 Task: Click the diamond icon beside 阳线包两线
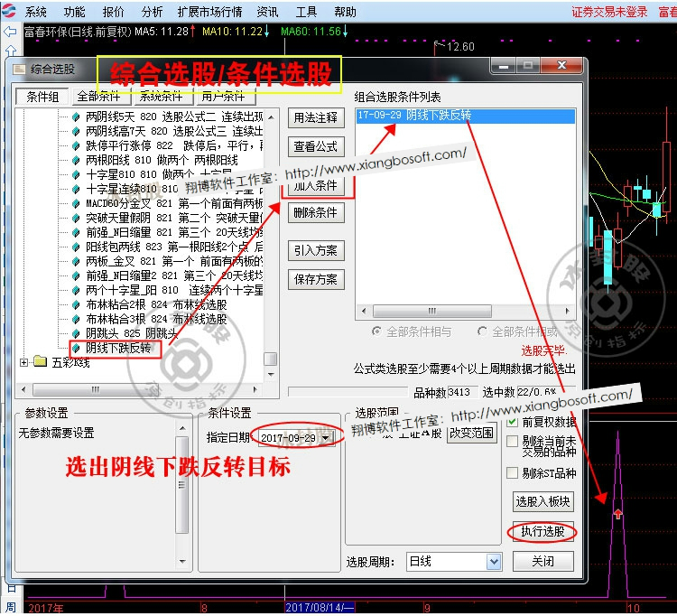coord(76,247)
